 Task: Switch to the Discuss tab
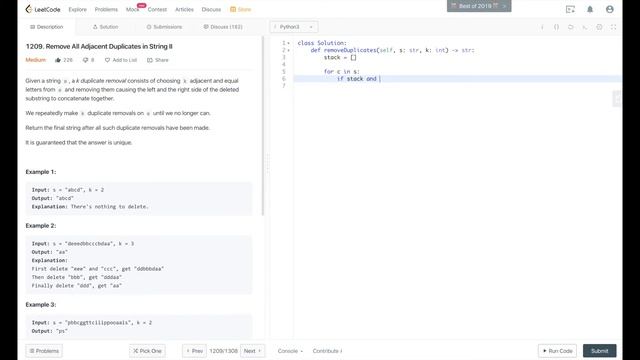(x=223, y=27)
